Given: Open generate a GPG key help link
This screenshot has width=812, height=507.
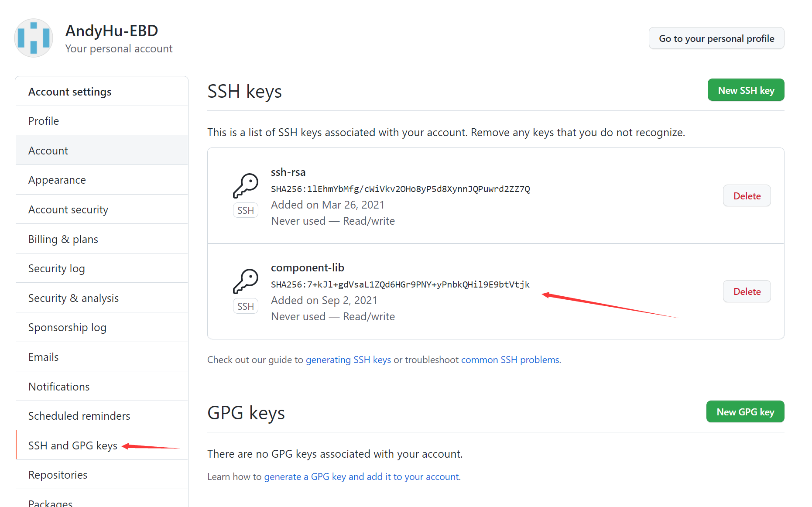Looking at the screenshot, I should coord(362,477).
